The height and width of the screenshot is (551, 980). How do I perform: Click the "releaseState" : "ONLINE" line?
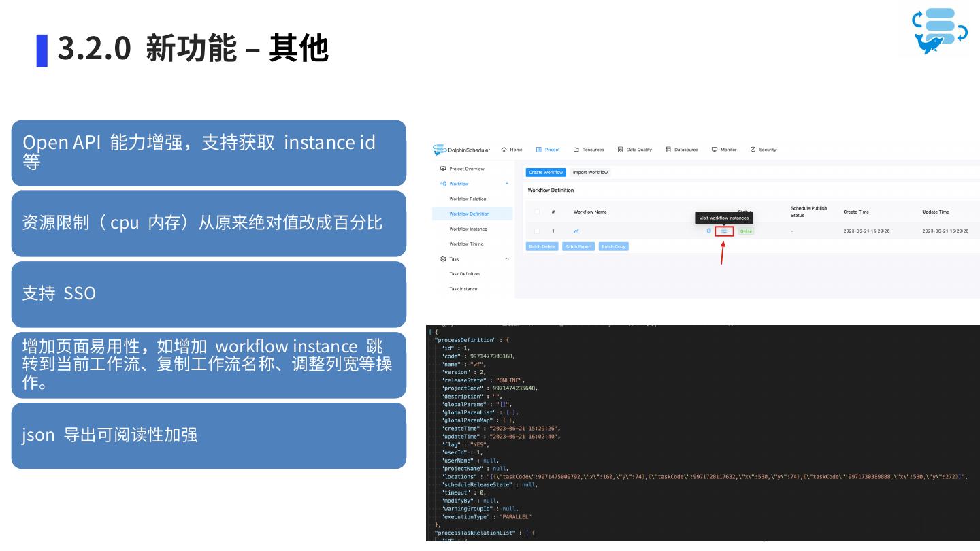click(x=483, y=380)
